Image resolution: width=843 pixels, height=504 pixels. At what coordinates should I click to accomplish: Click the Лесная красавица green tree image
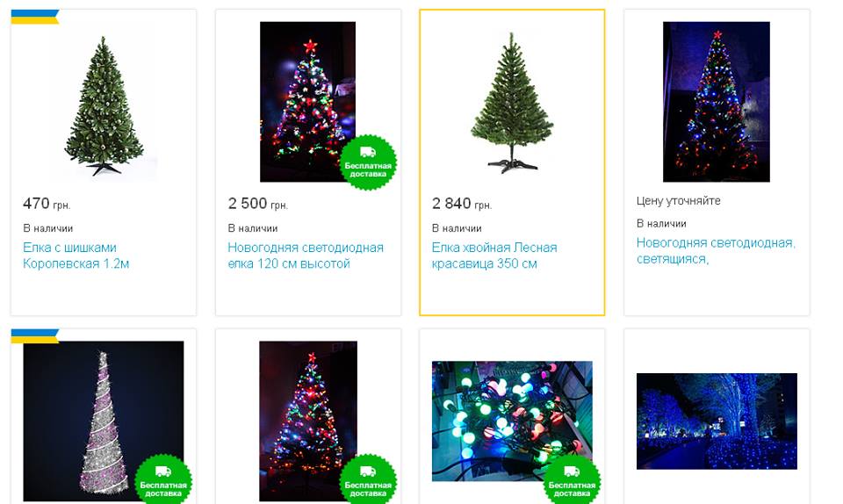point(512,102)
